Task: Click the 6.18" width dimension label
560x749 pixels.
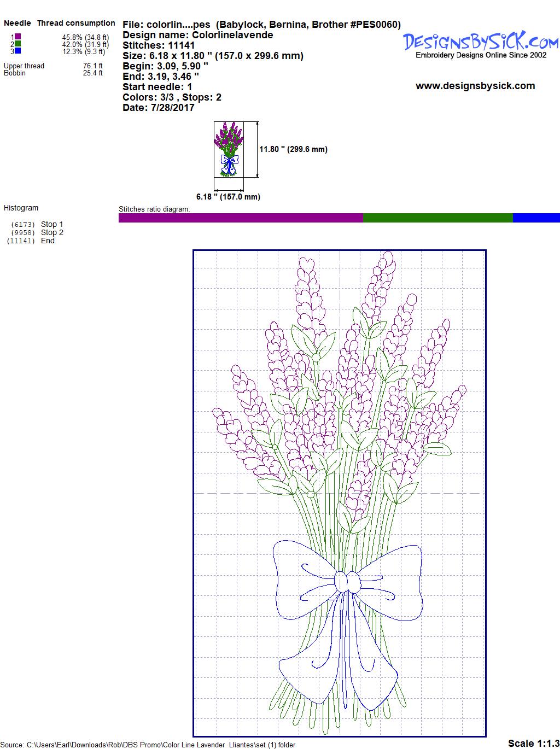Action: click(228, 197)
